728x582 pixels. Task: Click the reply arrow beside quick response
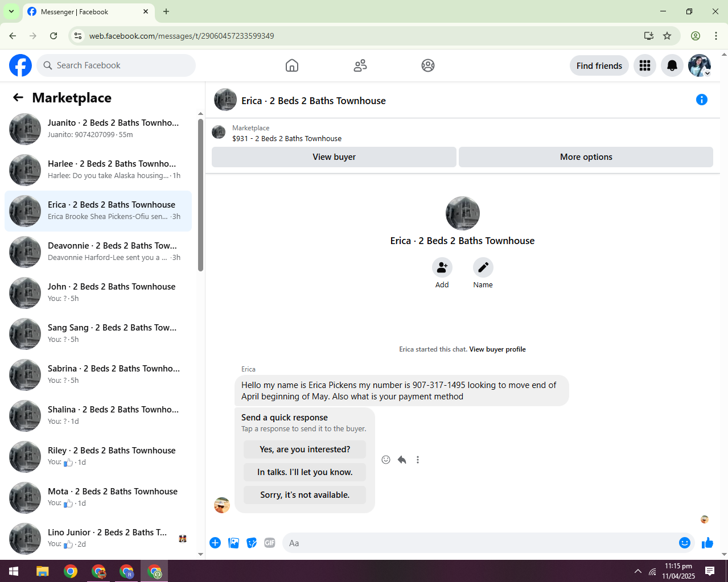(402, 460)
